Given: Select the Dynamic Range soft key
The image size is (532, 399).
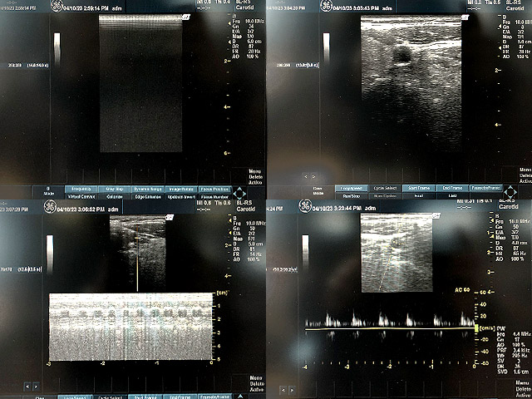Looking at the screenshot, I should 148,189.
